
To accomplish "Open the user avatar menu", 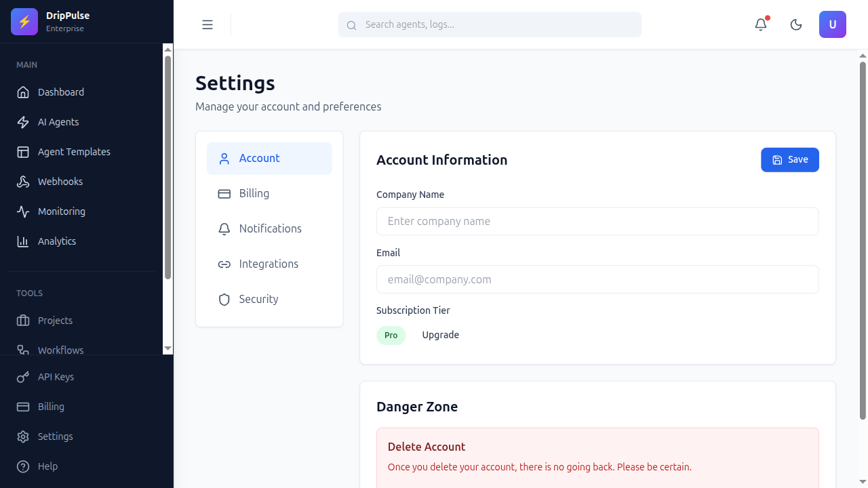I will [x=833, y=24].
